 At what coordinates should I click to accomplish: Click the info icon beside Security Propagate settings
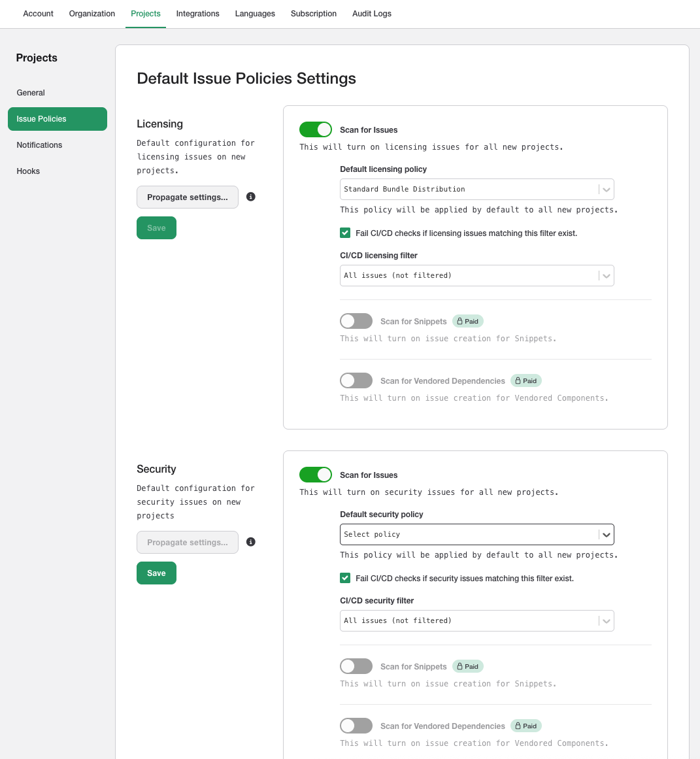tap(251, 542)
